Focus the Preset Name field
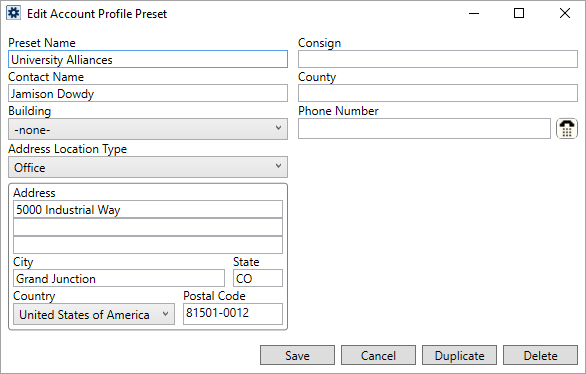 (x=148, y=59)
